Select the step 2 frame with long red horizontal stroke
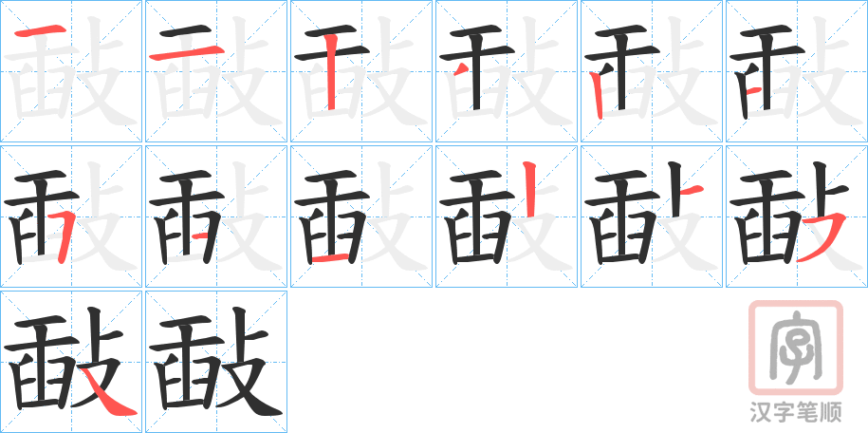 tap(216, 71)
